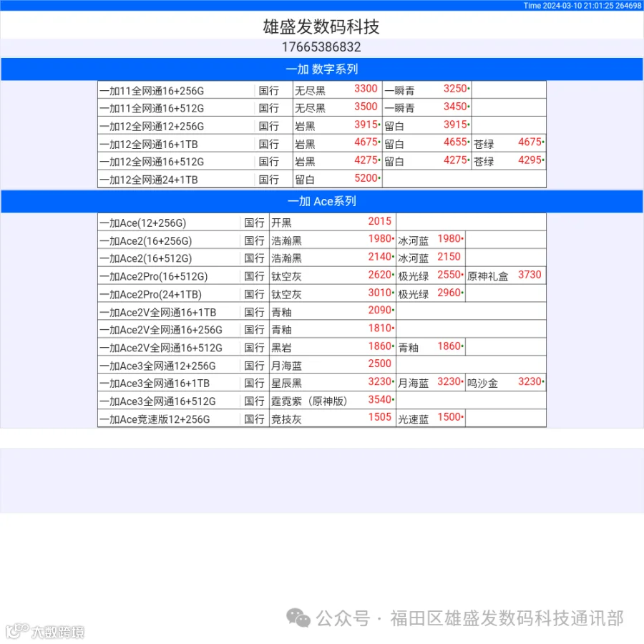Click 国行 in the 一加12 24+1TB row
Image resolution: width=644 pixels, height=644 pixels.
(x=268, y=180)
